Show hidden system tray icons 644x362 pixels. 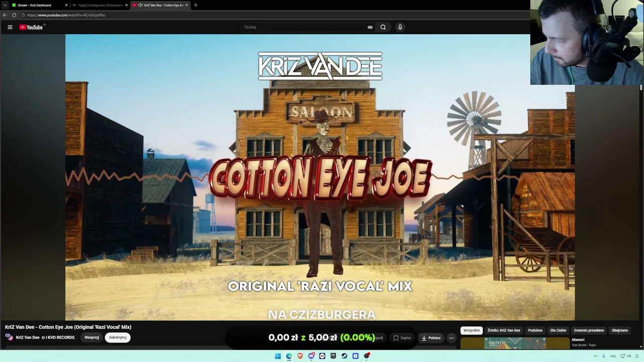coord(596,356)
